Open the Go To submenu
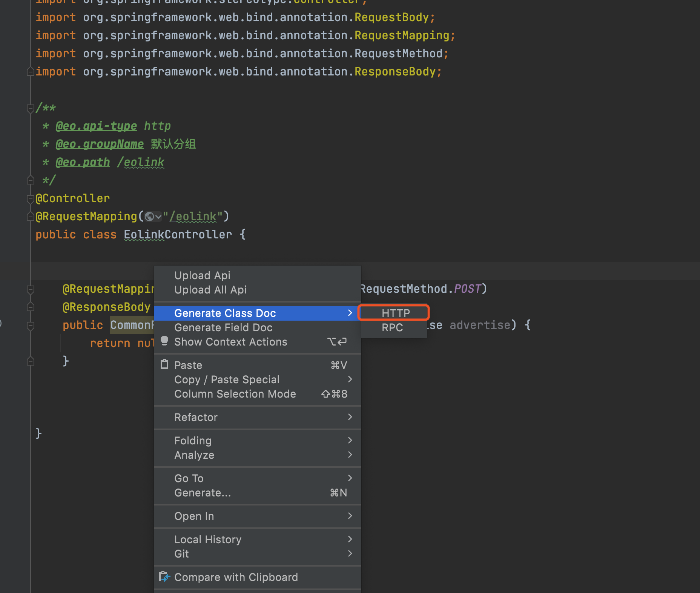This screenshot has width=700, height=593. [x=258, y=478]
